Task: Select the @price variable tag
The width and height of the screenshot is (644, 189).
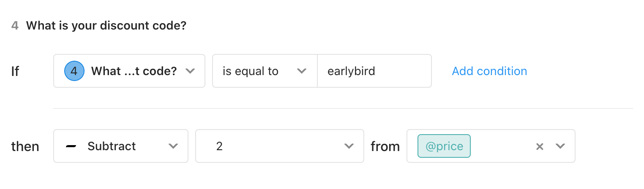Action: [x=444, y=146]
